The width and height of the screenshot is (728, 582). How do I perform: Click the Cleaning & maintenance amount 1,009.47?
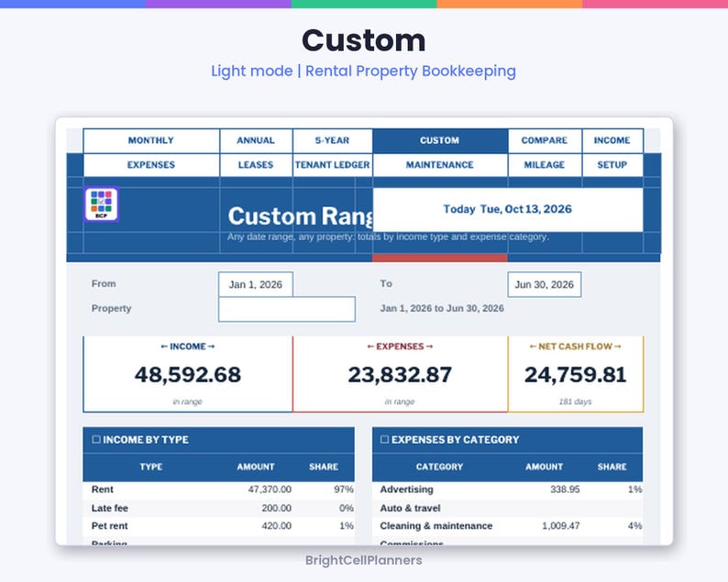click(561, 526)
